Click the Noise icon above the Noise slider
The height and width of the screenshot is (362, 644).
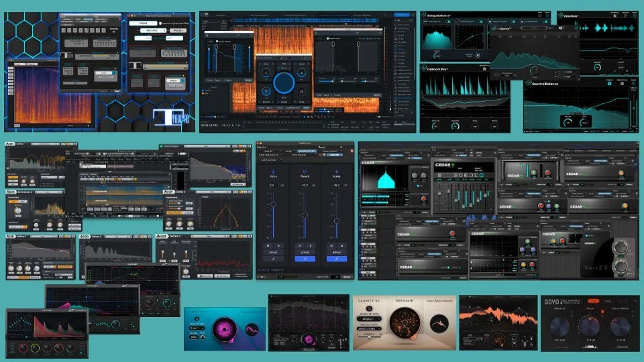tap(337, 171)
